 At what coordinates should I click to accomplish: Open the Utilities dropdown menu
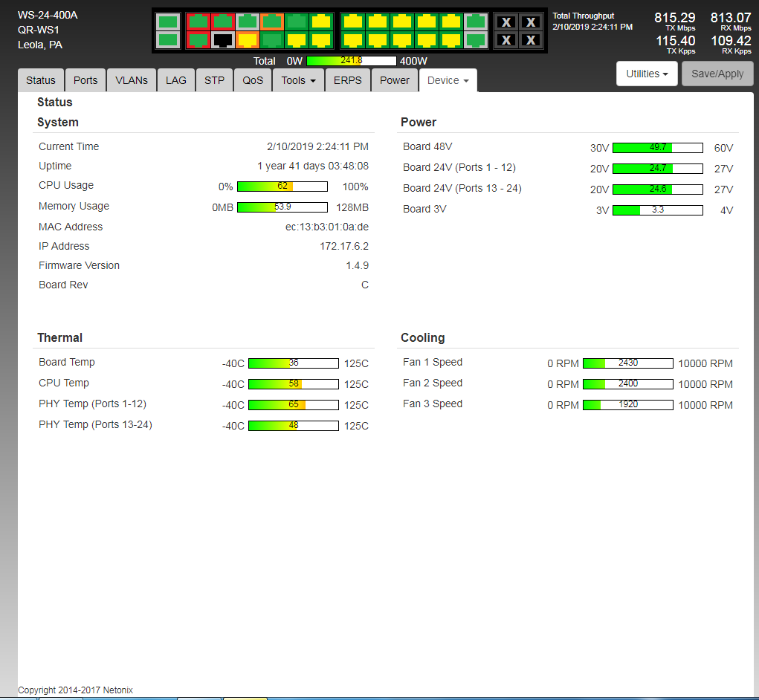coord(647,74)
